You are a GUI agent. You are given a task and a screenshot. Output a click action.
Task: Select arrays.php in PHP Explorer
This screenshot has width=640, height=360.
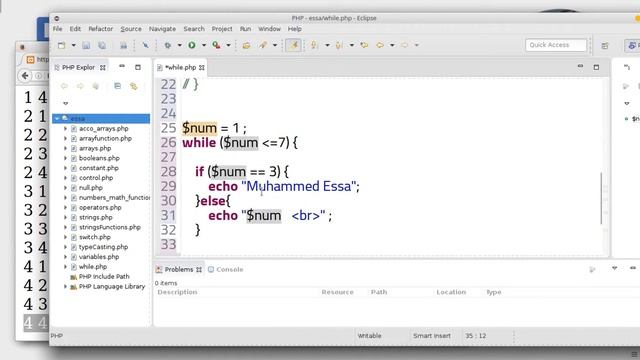coord(95,148)
